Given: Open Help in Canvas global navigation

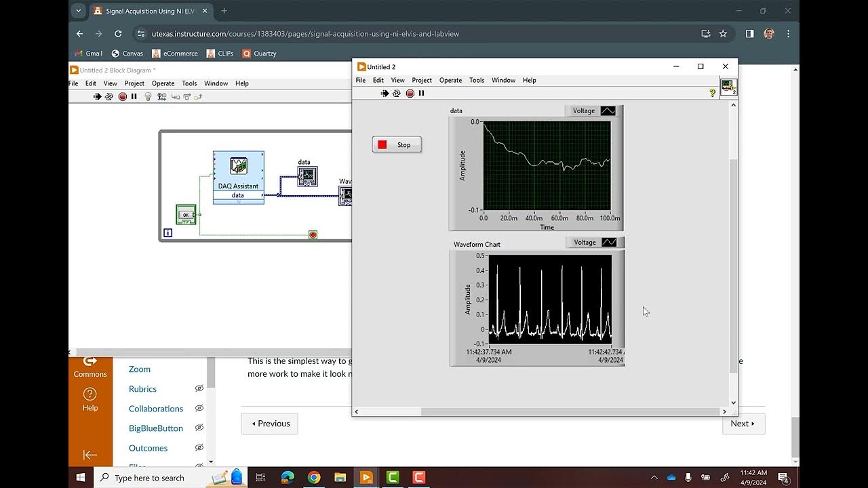Looking at the screenshot, I should 90,399.
